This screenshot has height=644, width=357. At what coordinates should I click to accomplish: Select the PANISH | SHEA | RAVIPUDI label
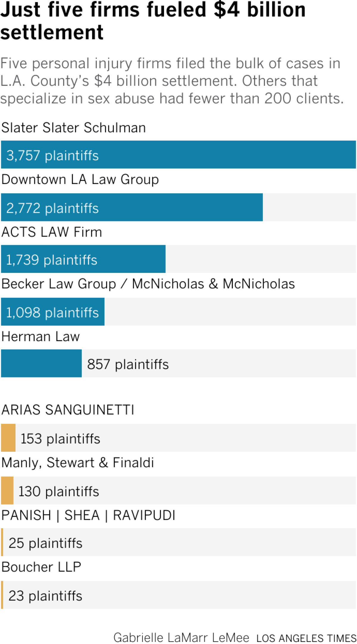(x=88, y=515)
